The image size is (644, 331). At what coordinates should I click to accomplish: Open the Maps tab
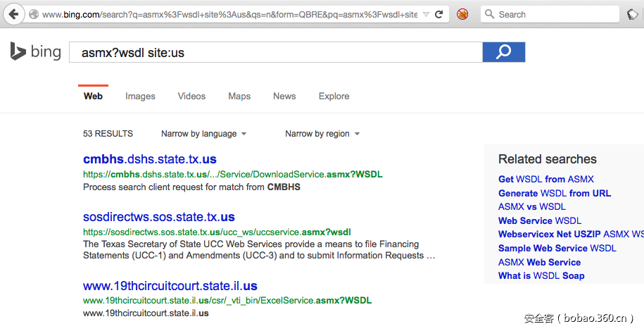[239, 96]
